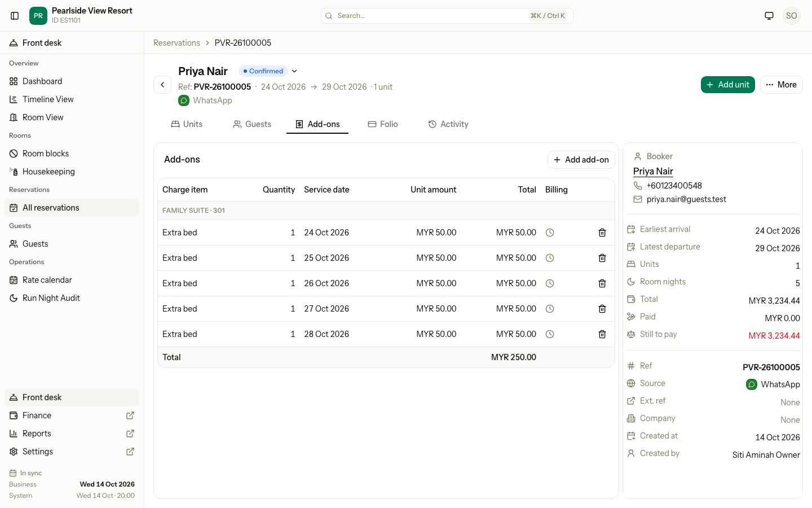The width and height of the screenshot is (812, 508).
Task: Open Dashboard in the sidebar
Action: pos(72,81)
